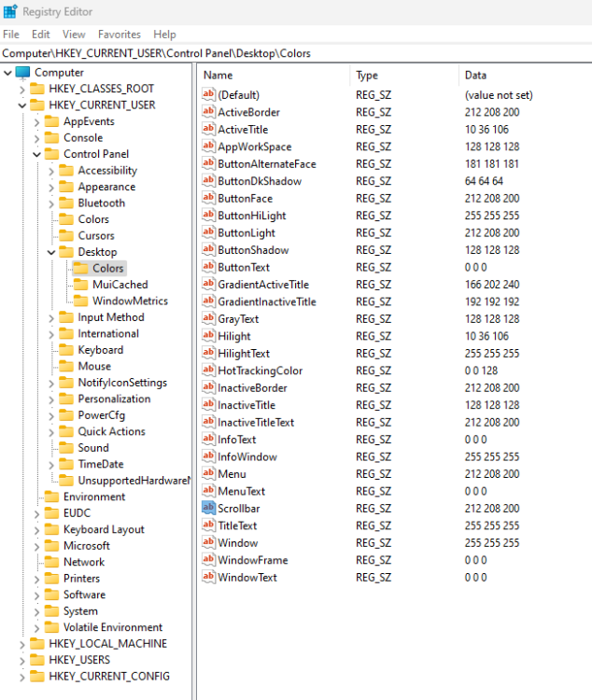
Task: Select the MuiCached key in the tree
Action: tap(120, 285)
